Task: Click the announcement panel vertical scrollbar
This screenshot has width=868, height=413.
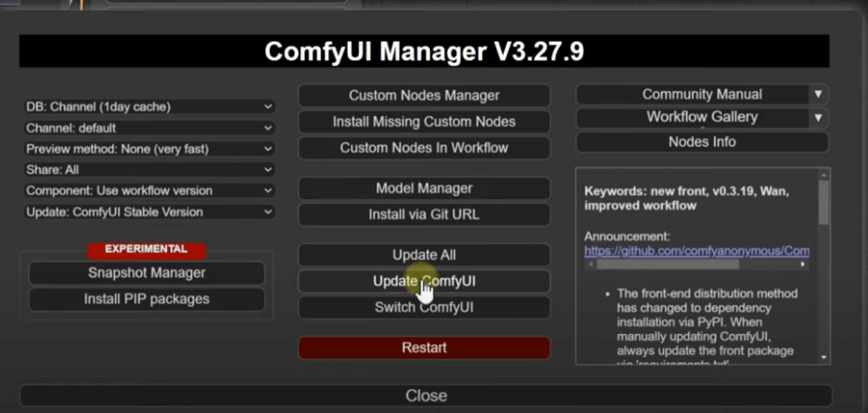Action: 823,202
